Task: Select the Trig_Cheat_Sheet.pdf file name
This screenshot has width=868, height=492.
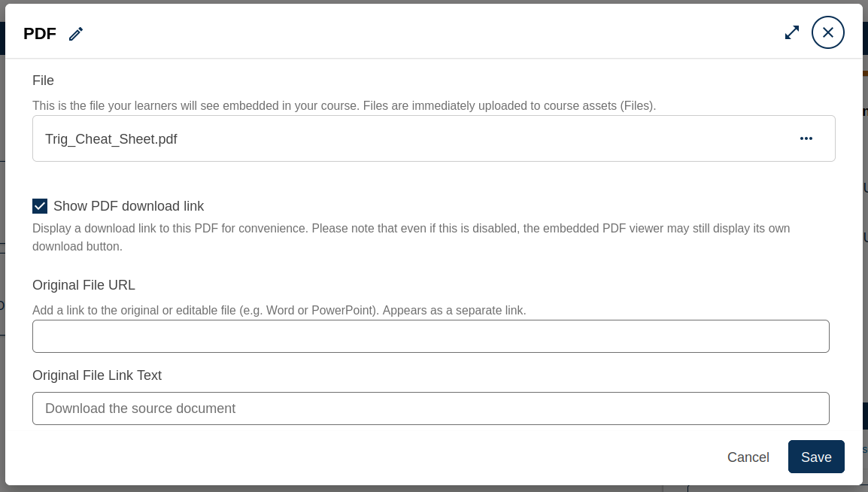Action: (x=111, y=139)
